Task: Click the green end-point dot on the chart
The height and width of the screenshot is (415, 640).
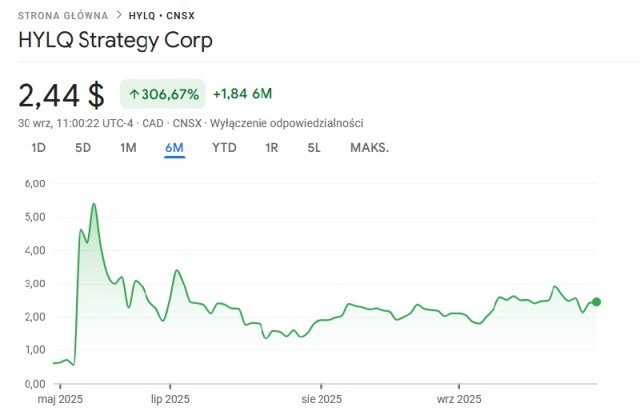Action: tap(596, 301)
